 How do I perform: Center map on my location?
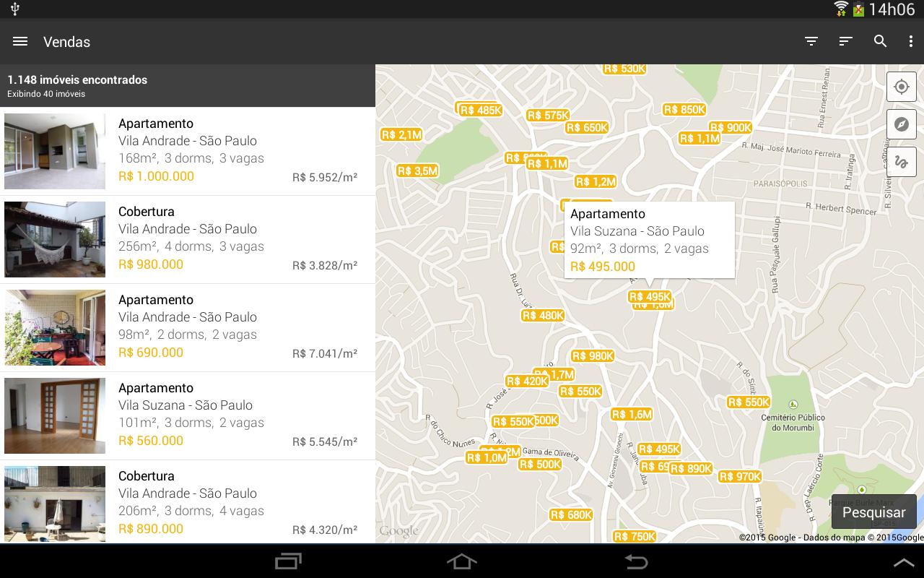(x=902, y=87)
